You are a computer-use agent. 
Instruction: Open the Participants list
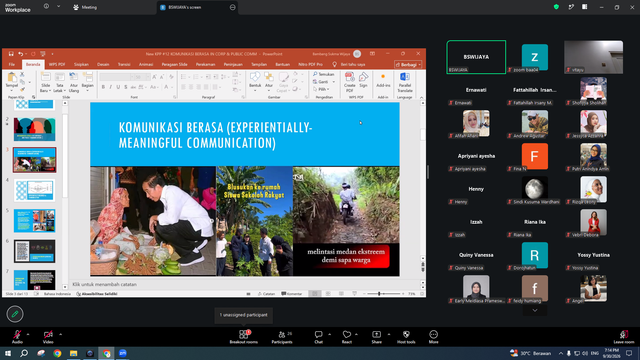282,337
